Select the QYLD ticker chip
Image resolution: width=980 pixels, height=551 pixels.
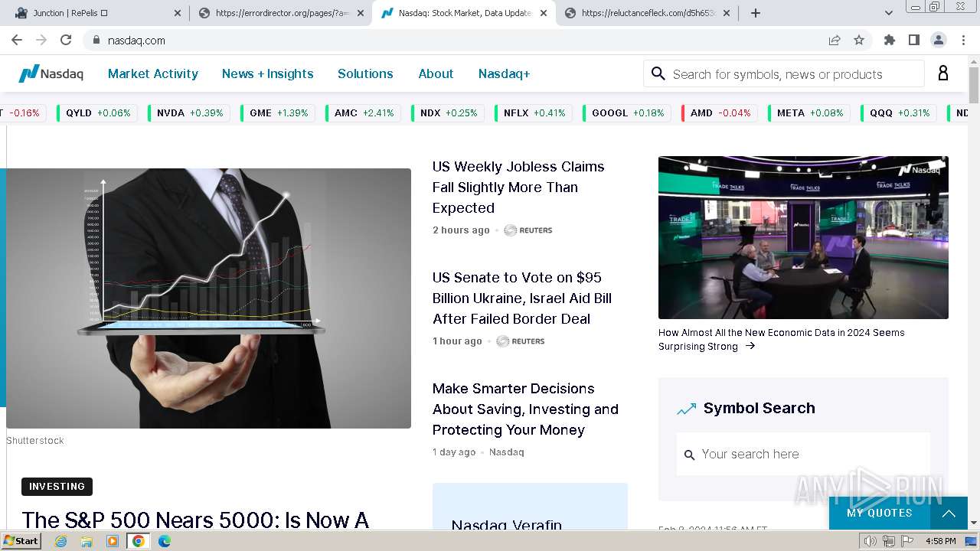click(97, 112)
